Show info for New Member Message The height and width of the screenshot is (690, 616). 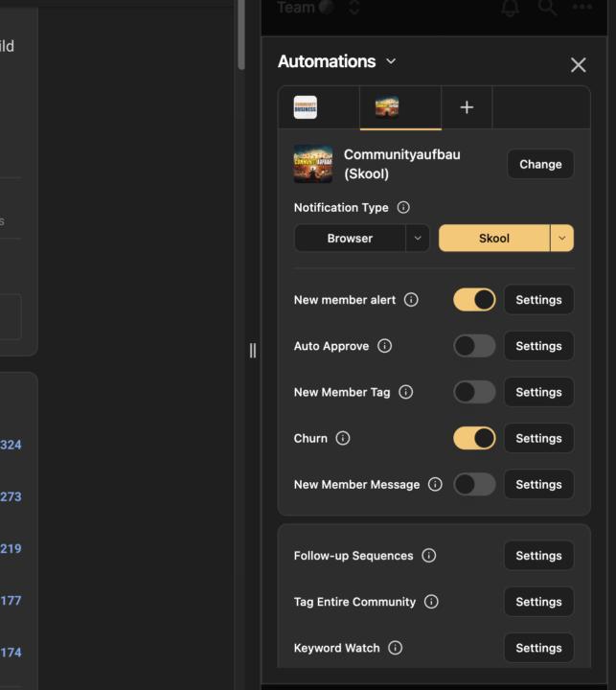click(435, 485)
